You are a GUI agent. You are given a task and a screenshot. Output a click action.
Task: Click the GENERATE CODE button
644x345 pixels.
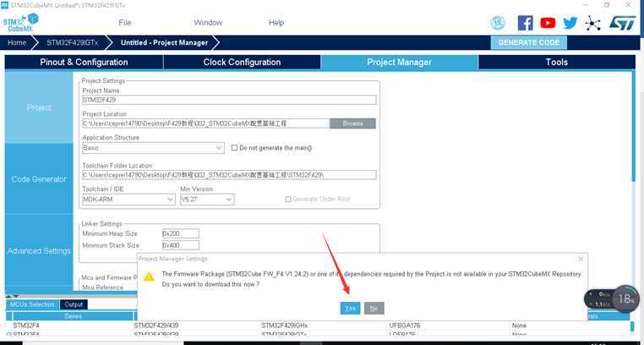(x=529, y=43)
